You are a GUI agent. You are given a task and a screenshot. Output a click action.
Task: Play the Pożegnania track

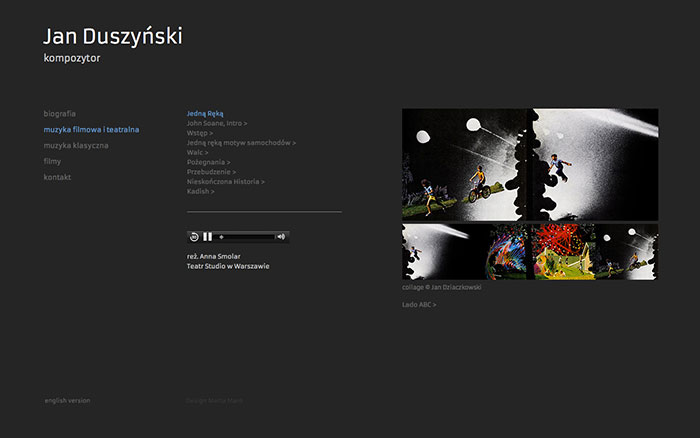[x=208, y=162]
